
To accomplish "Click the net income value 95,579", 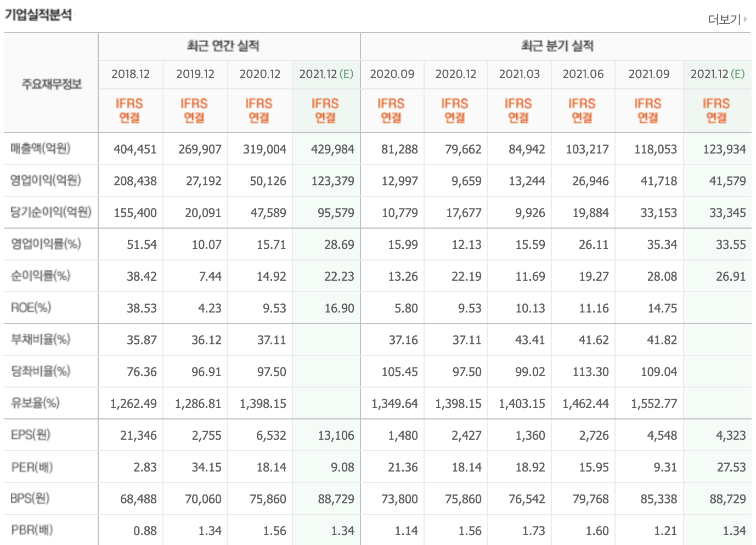I will tap(336, 213).
